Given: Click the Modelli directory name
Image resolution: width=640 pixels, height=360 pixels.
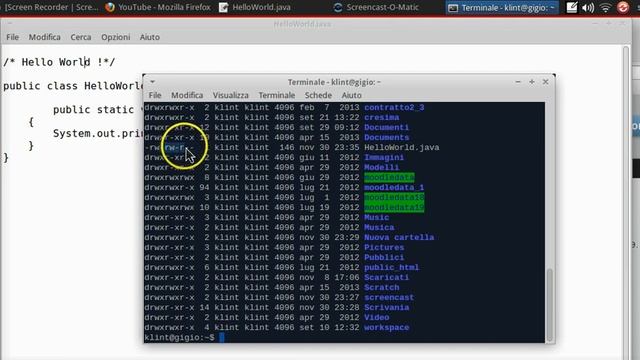Looking at the screenshot, I should [382, 167].
